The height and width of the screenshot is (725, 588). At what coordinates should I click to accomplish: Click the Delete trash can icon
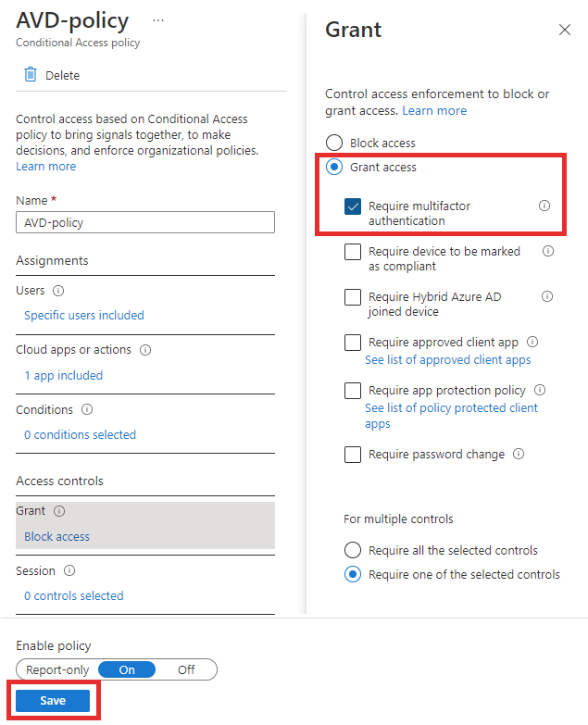pos(31,74)
